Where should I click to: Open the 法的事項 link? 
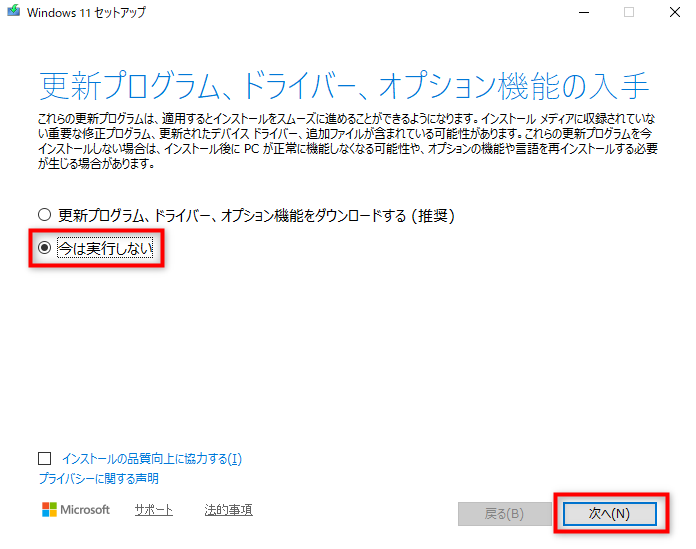[x=228, y=510]
